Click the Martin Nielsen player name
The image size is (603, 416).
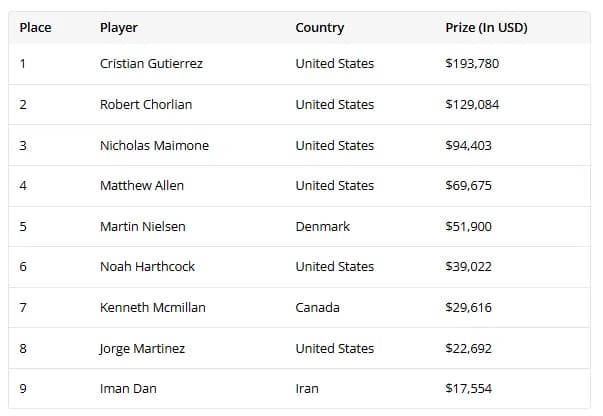click(x=142, y=227)
